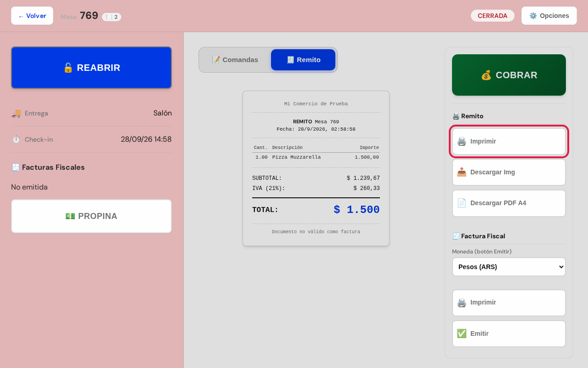Click the receipt date Fecha: 28/9/2026
The width and height of the screenshot is (588, 368).
(x=316, y=129)
